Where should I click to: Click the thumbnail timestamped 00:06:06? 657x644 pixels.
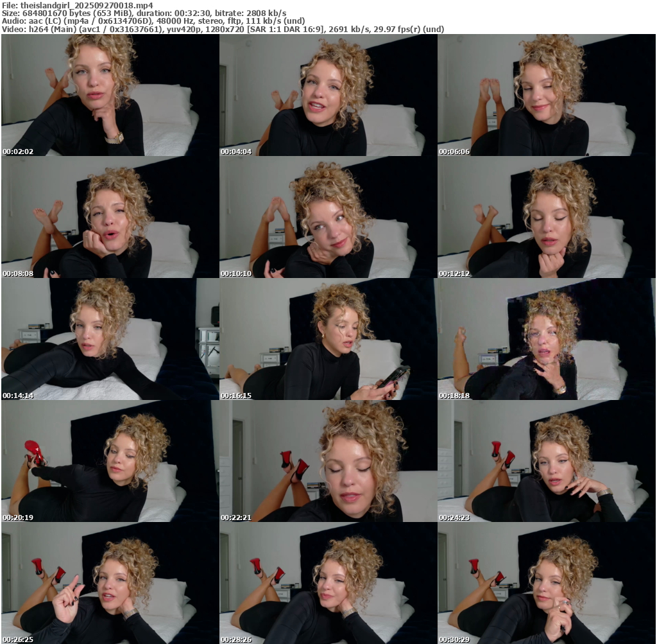(547, 95)
